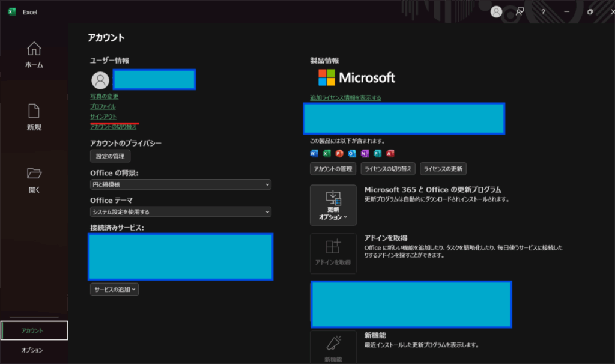Expand the Office テーマ dropdown
Viewport: 615px width, 364px height.
(180, 212)
